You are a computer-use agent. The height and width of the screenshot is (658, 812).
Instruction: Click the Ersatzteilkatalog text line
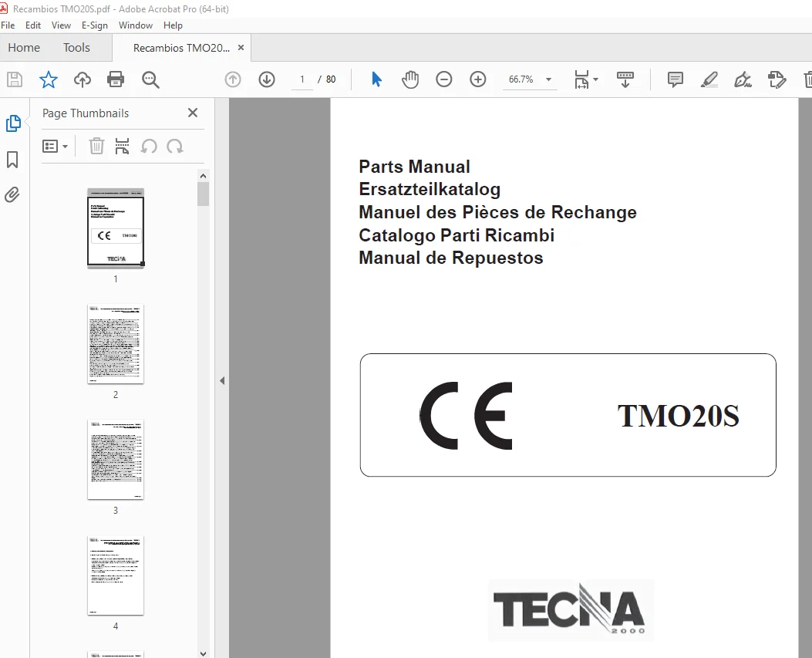(430, 189)
